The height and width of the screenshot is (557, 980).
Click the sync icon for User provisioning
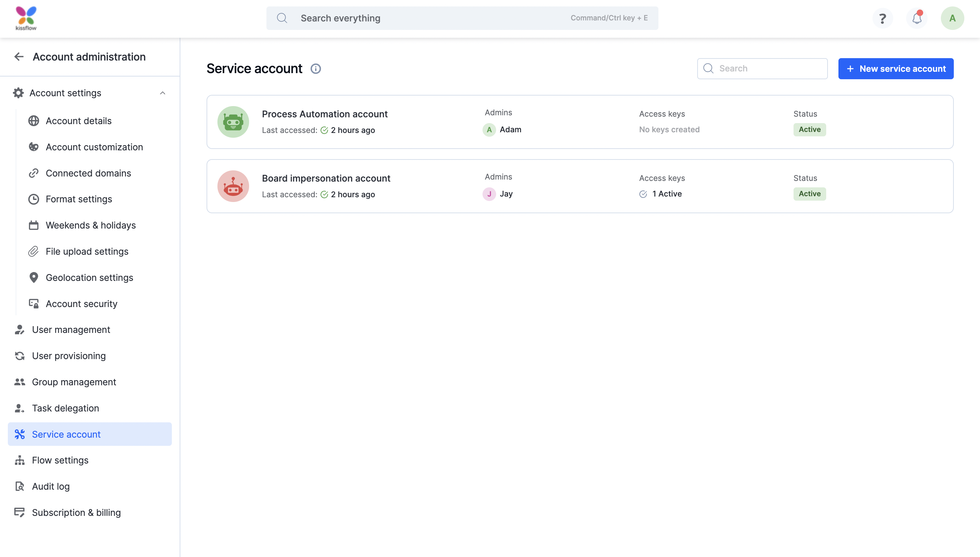click(x=19, y=356)
